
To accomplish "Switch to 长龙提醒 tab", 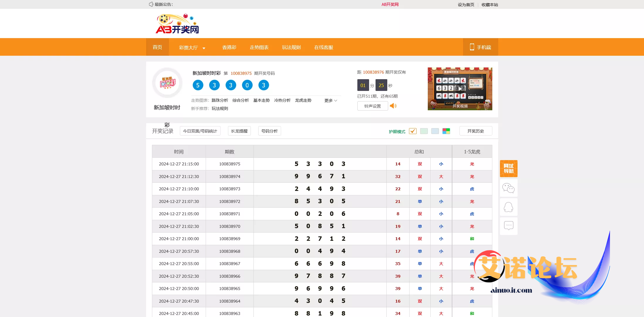I will tap(239, 131).
